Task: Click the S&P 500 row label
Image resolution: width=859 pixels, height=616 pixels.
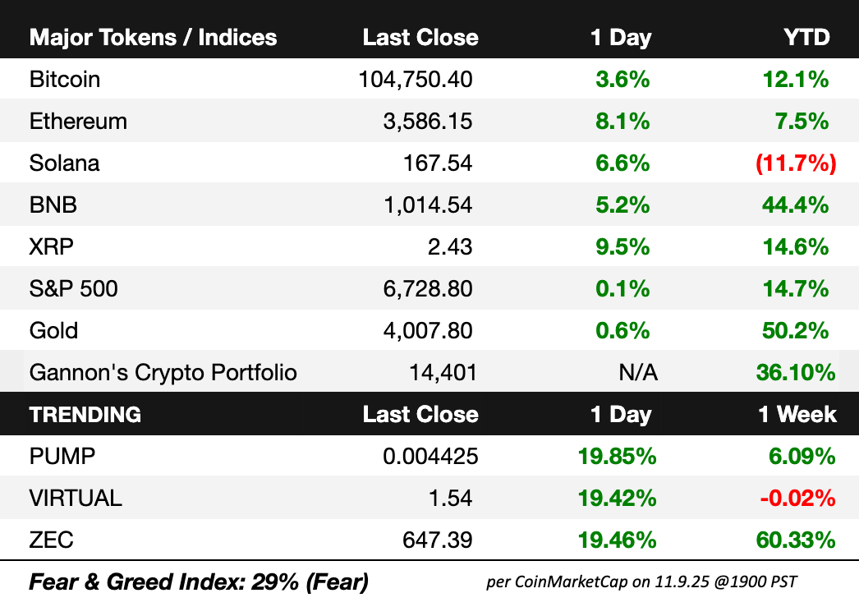Action: tap(74, 289)
